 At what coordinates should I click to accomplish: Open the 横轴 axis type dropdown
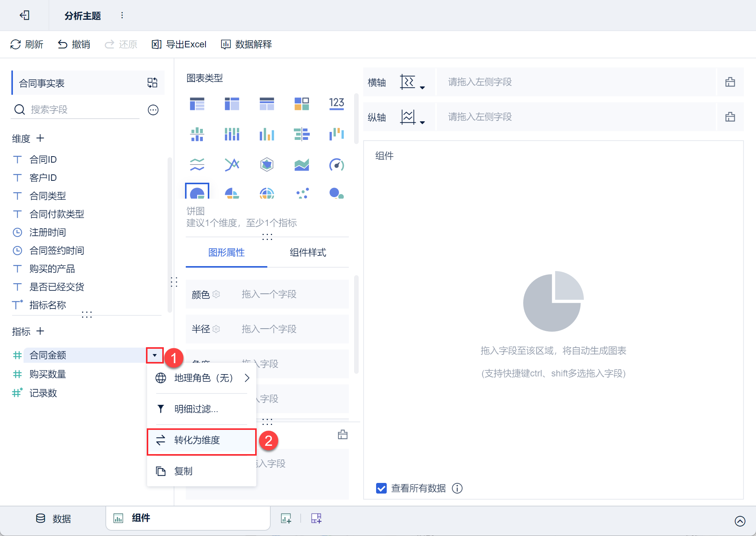(x=413, y=82)
